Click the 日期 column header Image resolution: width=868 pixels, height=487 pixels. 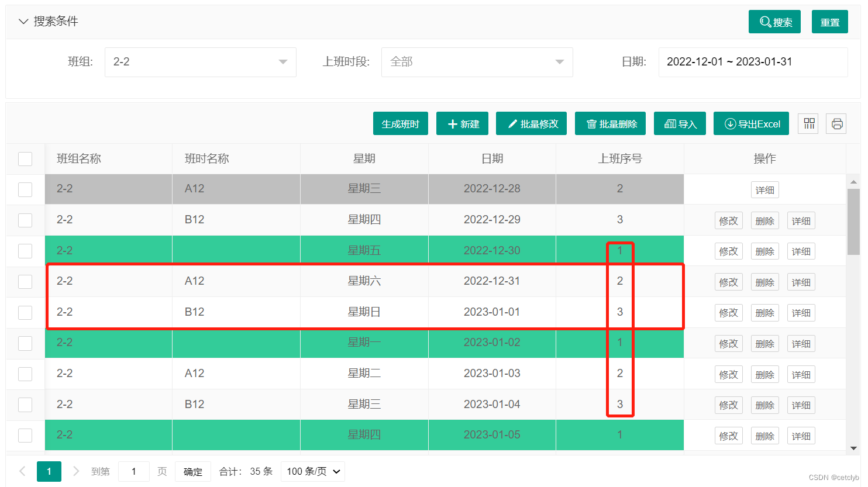492,159
